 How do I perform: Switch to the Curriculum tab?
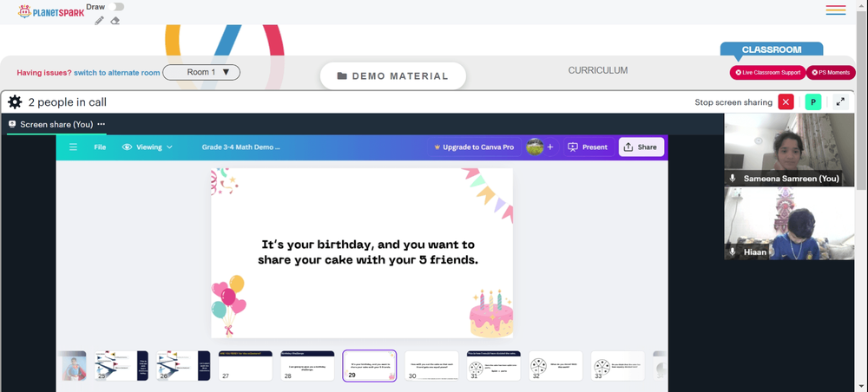coord(598,71)
